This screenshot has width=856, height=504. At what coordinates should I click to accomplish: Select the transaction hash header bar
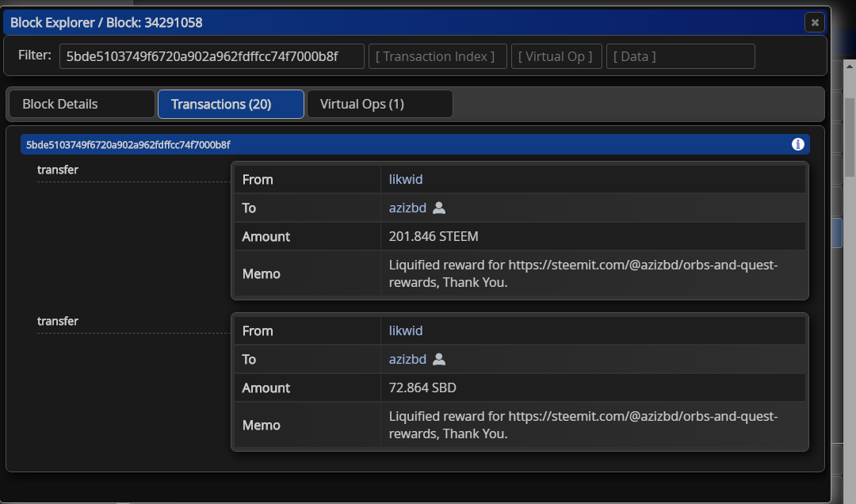point(415,144)
